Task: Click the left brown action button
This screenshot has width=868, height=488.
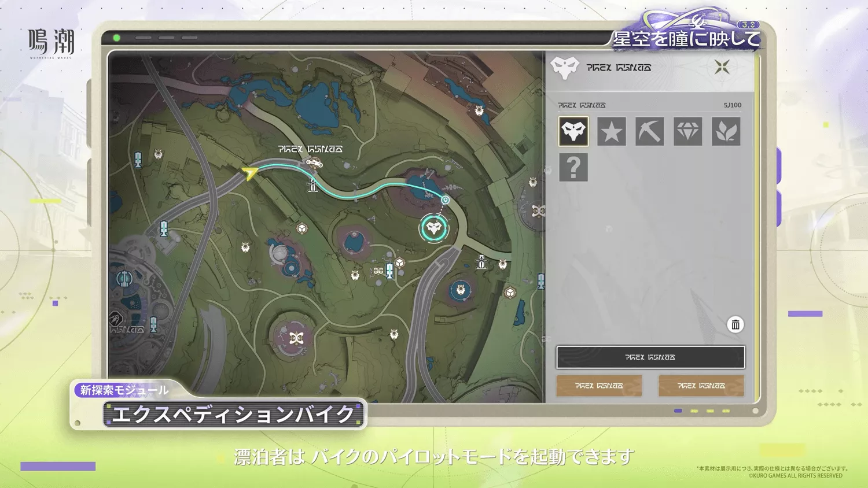Action: 599,385
